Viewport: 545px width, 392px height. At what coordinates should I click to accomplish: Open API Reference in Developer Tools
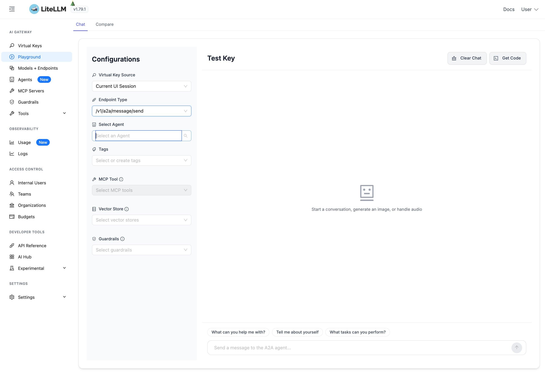click(x=32, y=246)
